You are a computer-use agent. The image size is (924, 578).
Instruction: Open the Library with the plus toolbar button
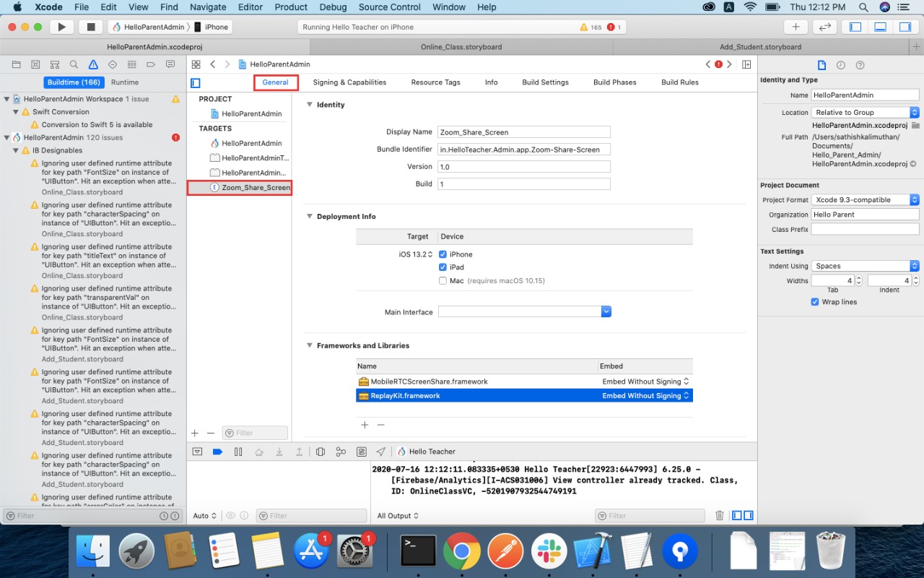pyautogui.click(x=796, y=27)
